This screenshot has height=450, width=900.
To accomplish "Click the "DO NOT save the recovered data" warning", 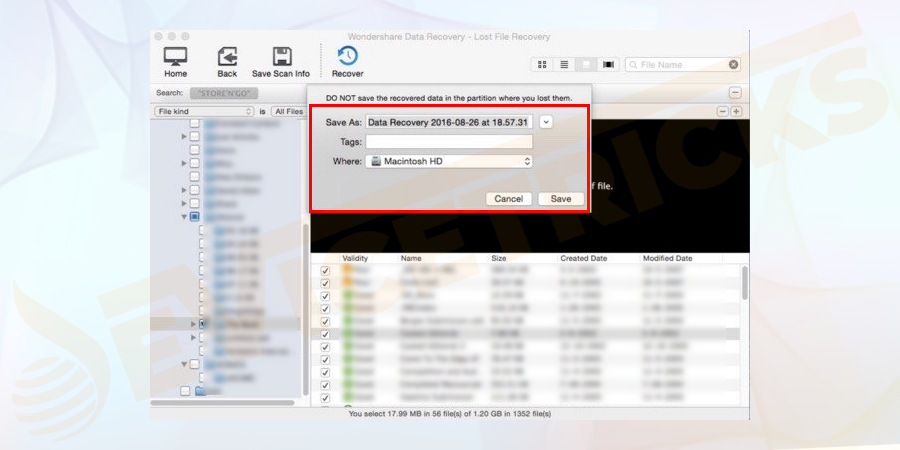I will pos(449,98).
